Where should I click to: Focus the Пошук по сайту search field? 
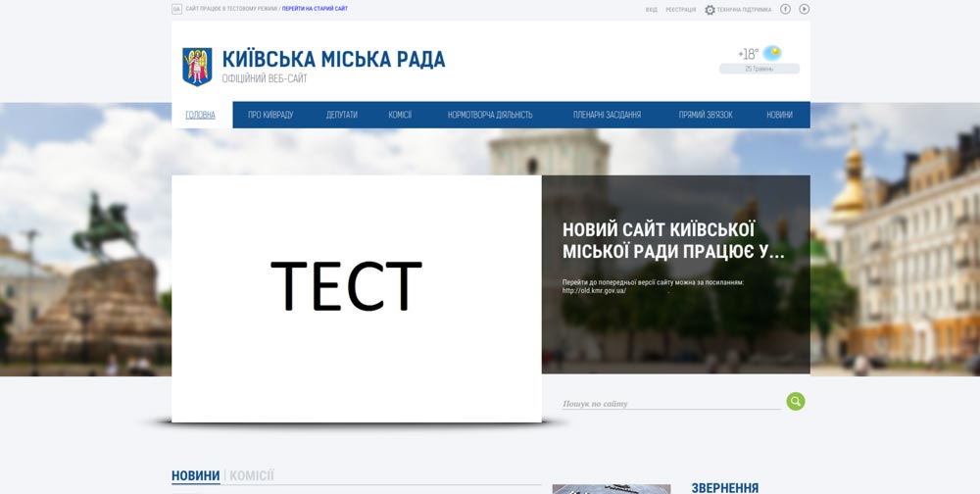click(670, 403)
